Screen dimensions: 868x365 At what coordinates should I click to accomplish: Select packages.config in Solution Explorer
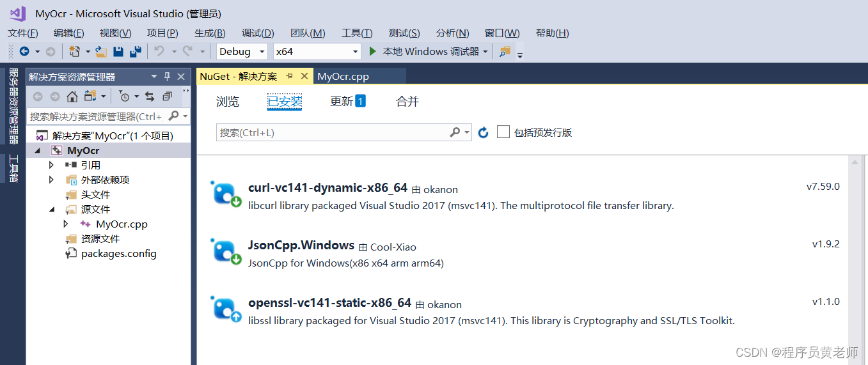pyautogui.click(x=119, y=253)
